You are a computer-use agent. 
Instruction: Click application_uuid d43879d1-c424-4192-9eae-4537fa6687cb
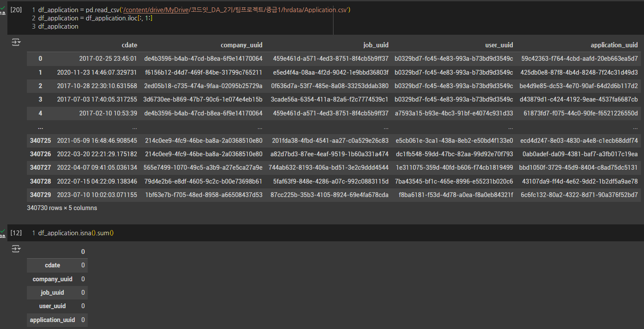point(579,100)
